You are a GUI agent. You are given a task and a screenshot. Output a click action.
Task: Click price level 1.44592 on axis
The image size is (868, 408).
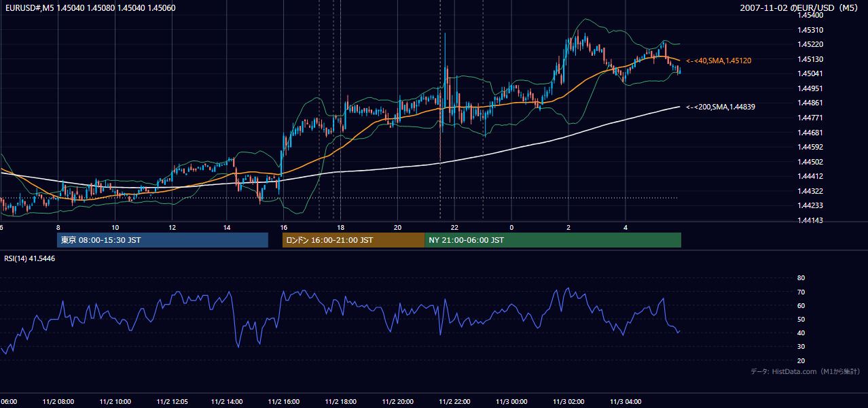(x=810, y=147)
